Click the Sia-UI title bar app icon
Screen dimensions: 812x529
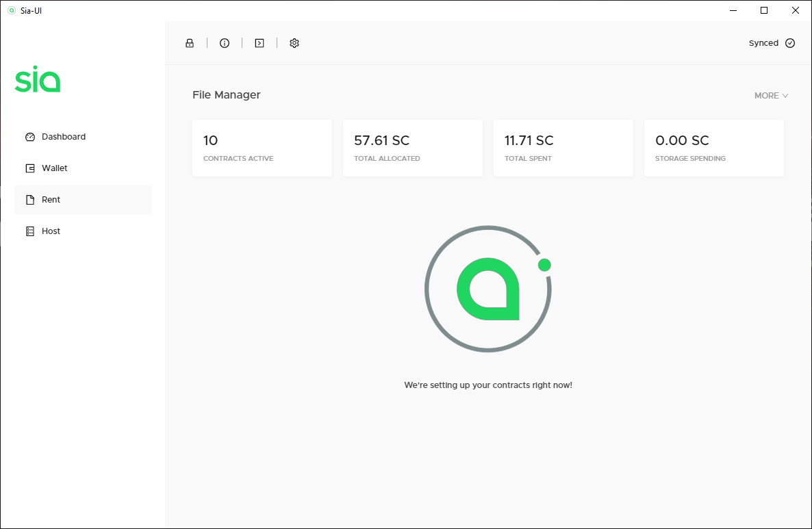(x=12, y=10)
